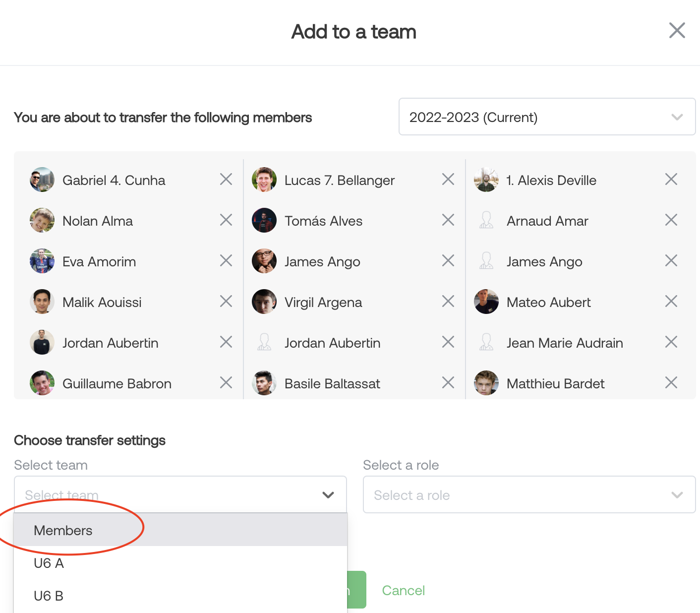Remove Jean Marie Audrain from list
The height and width of the screenshot is (613, 700).
[x=671, y=342]
